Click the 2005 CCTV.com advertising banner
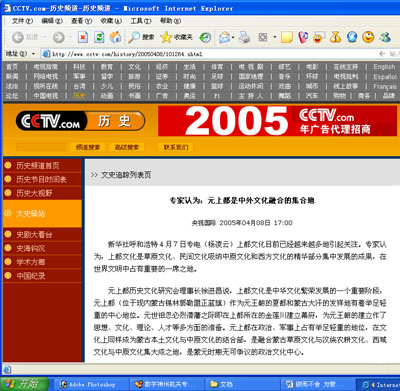The image size is (400, 391). pos(277,121)
